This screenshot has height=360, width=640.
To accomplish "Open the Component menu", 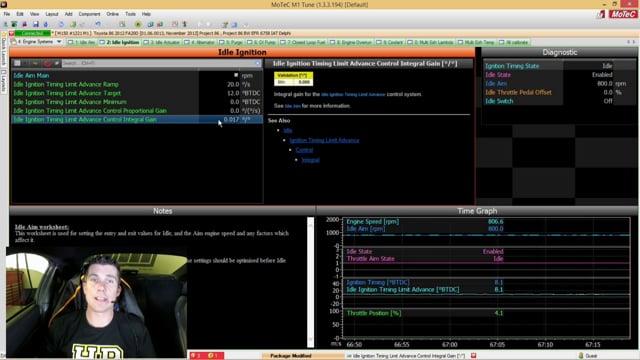I will coord(89,14).
